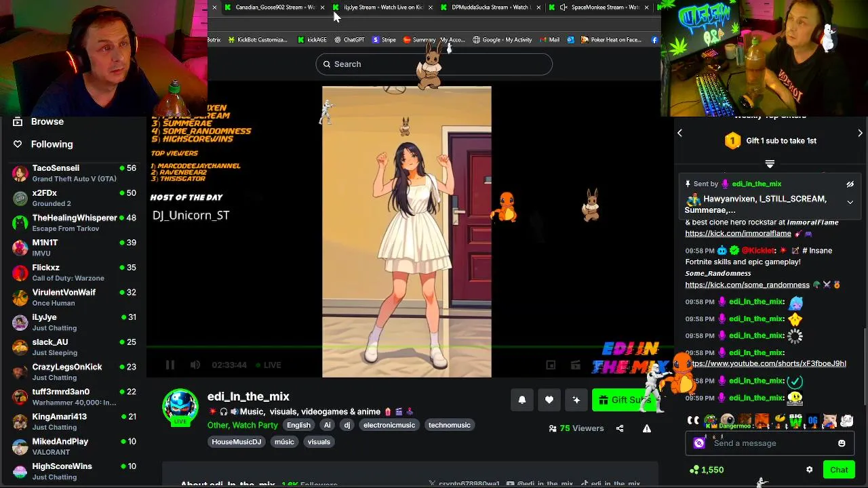Open the KickBot Customization bookmark

[258, 40]
